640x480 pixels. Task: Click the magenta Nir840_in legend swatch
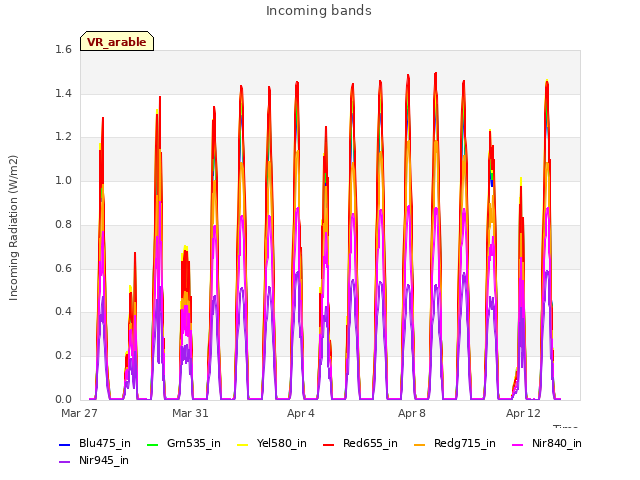(x=518, y=444)
